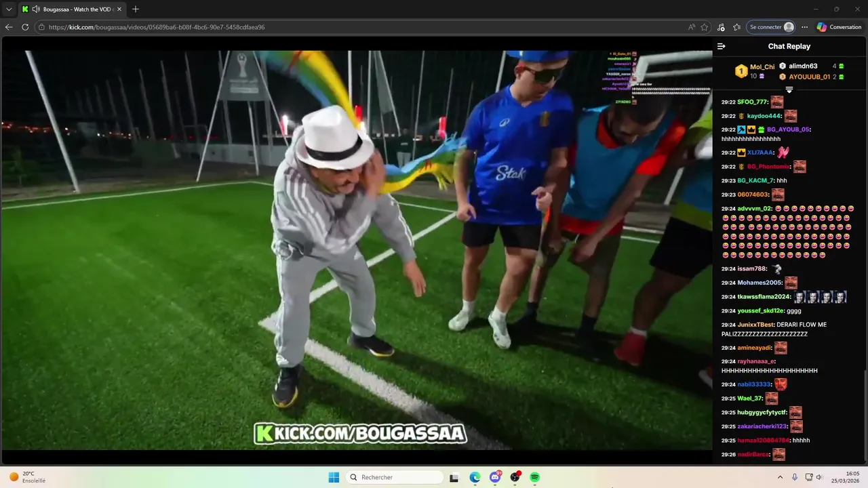Open the favorites list icon
Image resolution: width=868 pixels, height=488 pixels.
click(x=736, y=27)
